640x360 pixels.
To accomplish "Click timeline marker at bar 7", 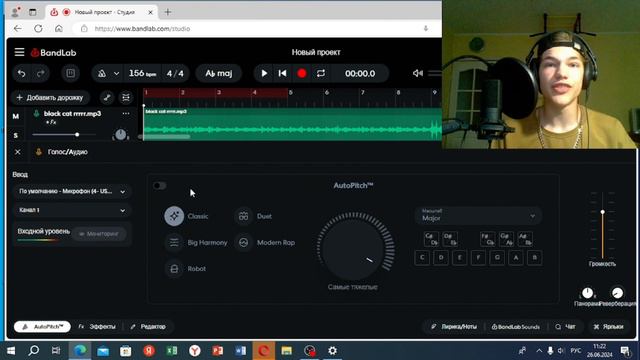I will pyautogui.click(x=362, y=93).
